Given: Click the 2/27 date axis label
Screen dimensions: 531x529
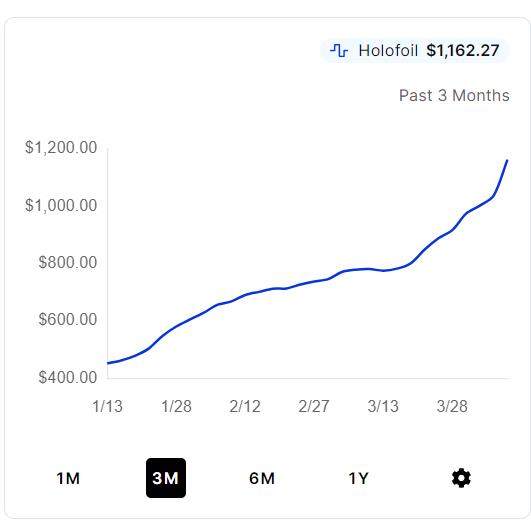Looking at the screenshot, I should (314, 406).
